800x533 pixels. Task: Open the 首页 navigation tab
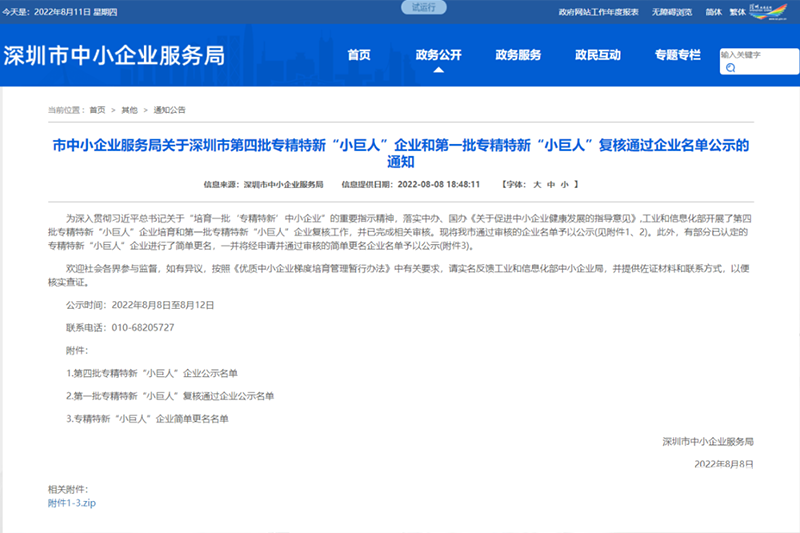(359, 55)
